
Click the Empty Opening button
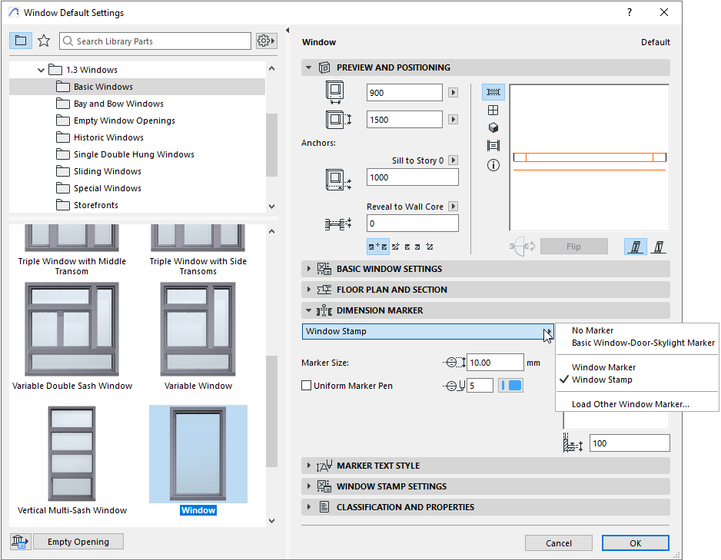[x=78, y=542]
